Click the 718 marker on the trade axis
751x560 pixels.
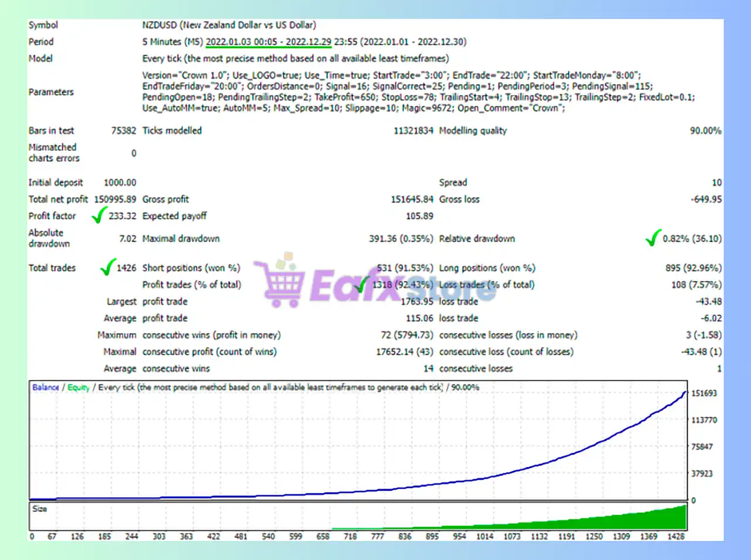350,537
